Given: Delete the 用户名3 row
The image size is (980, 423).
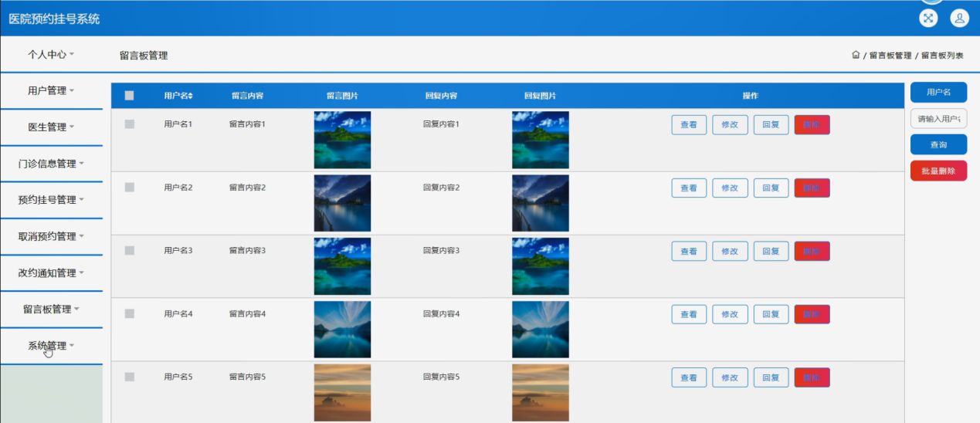Looking at the screenshot, I should (x=812, y=252).
